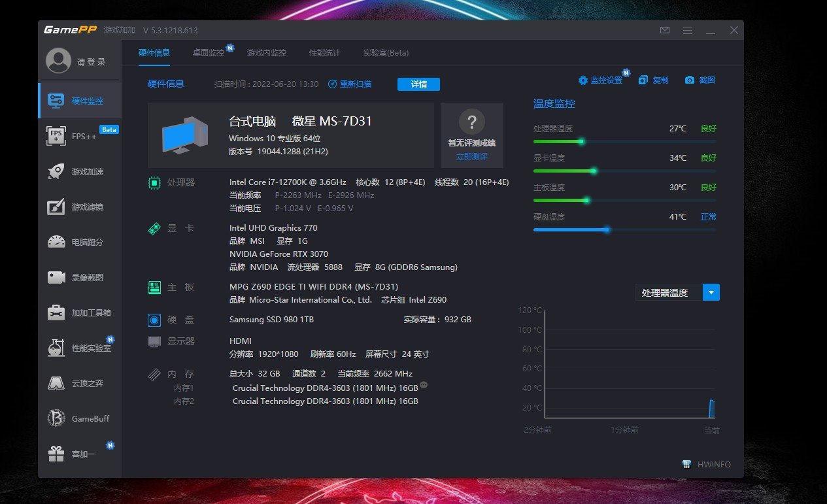Click the 硬盘 disk icon

click(x=154, y=320)
